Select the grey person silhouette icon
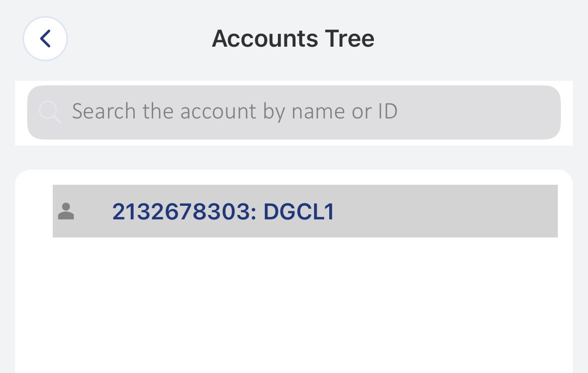 66,211
